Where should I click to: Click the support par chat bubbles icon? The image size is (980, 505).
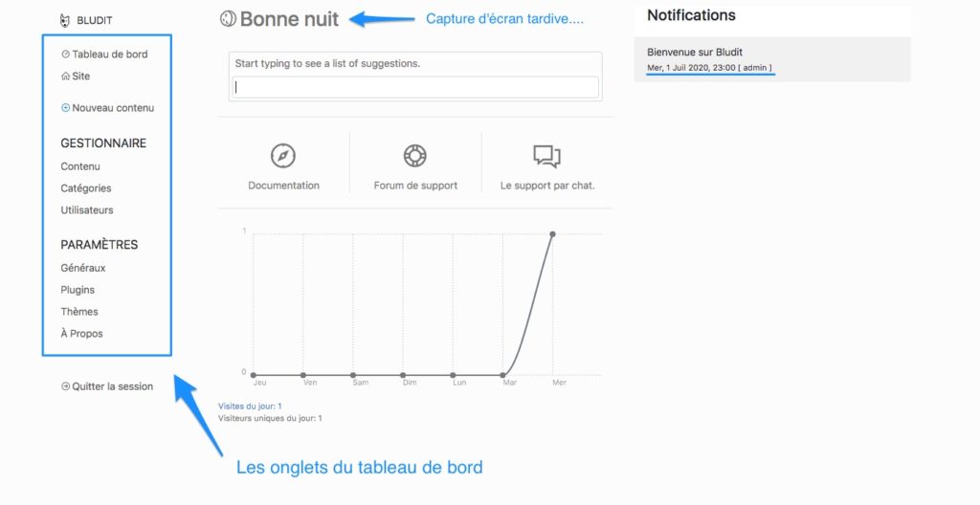coord(546,156)
